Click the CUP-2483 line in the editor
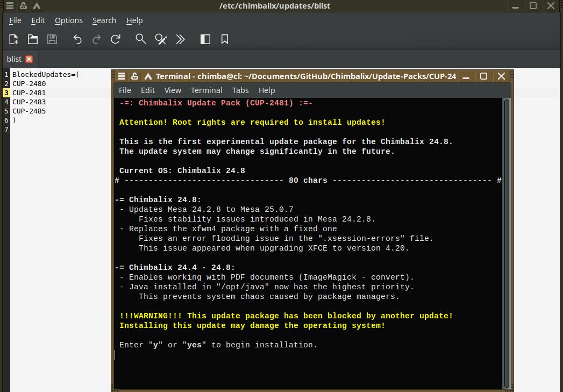The height and width of the screenshot is (392, 563). tap(29, 102)
